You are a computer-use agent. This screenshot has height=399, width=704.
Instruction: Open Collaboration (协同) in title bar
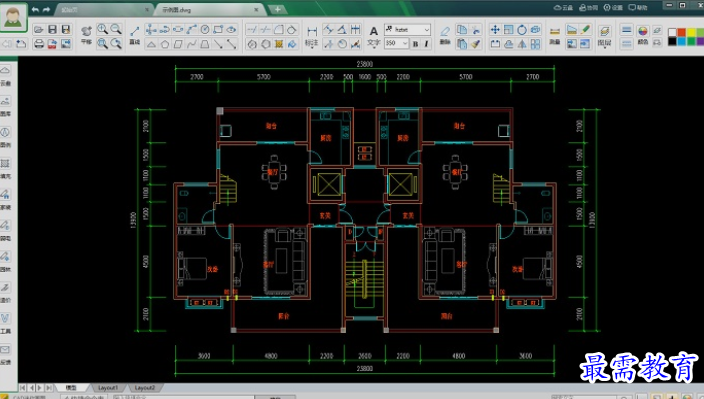(589, 8)
